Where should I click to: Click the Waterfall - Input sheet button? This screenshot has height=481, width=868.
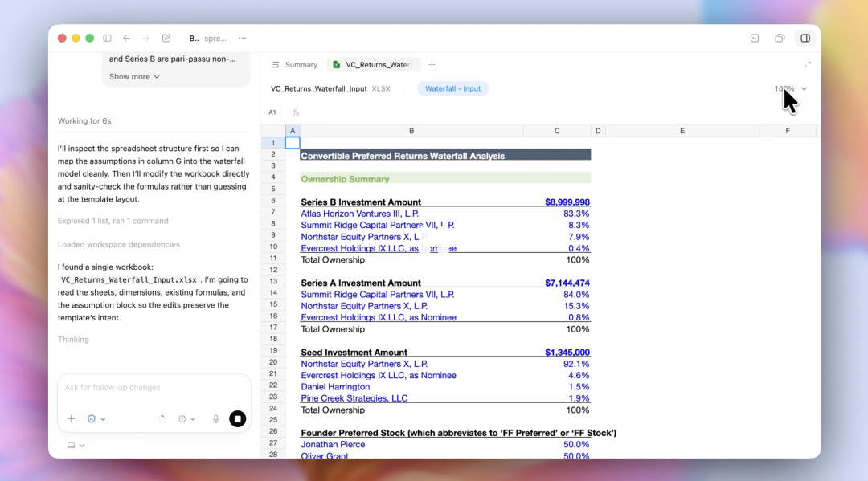(452, 88)
